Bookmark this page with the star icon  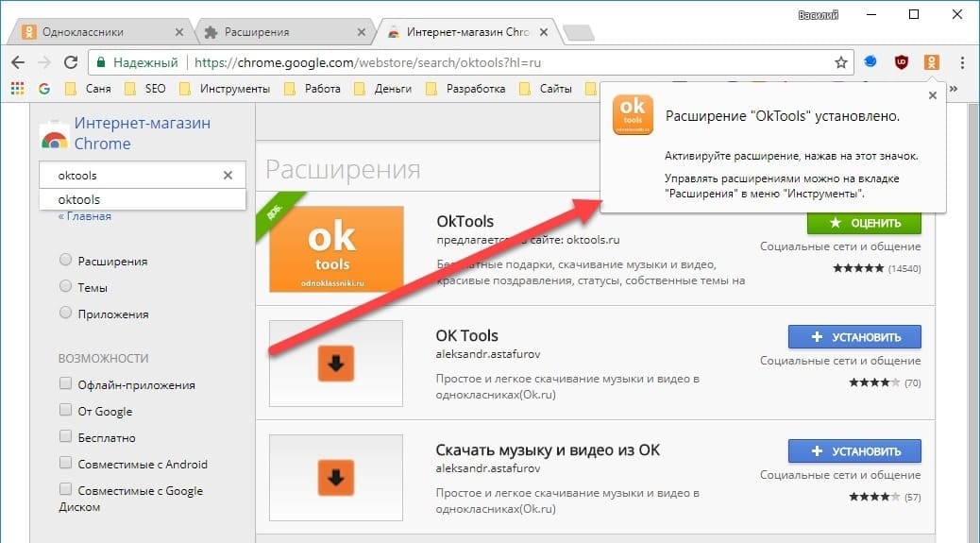840,62
